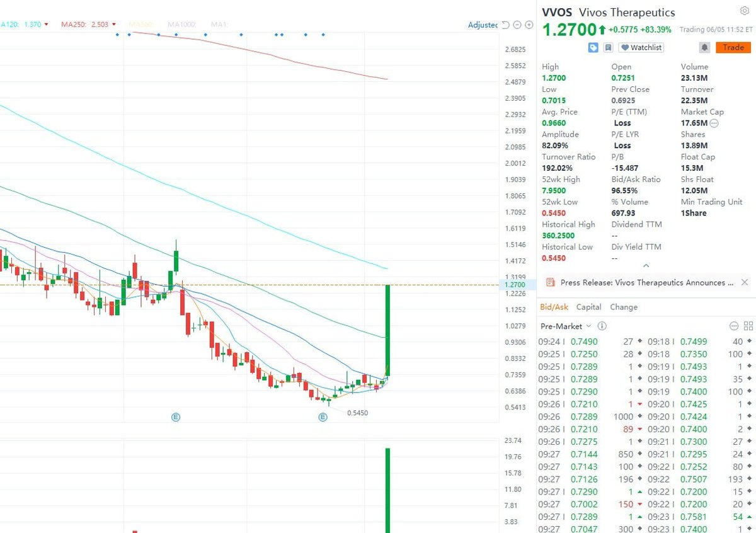Dismiss the press release banner
The width and height of the screenshot is (756, 533).
pyautogui.click(x=744, y=283)
